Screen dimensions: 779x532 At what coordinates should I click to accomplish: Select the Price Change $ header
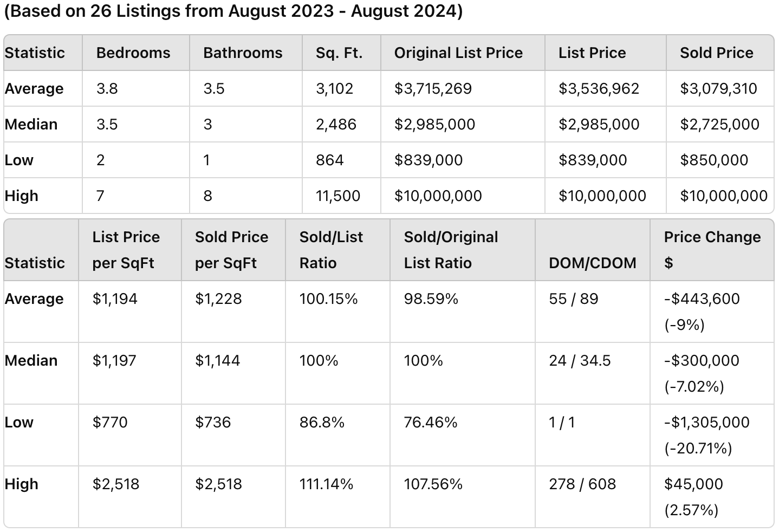pyautogui.click(x=712, y=250)
